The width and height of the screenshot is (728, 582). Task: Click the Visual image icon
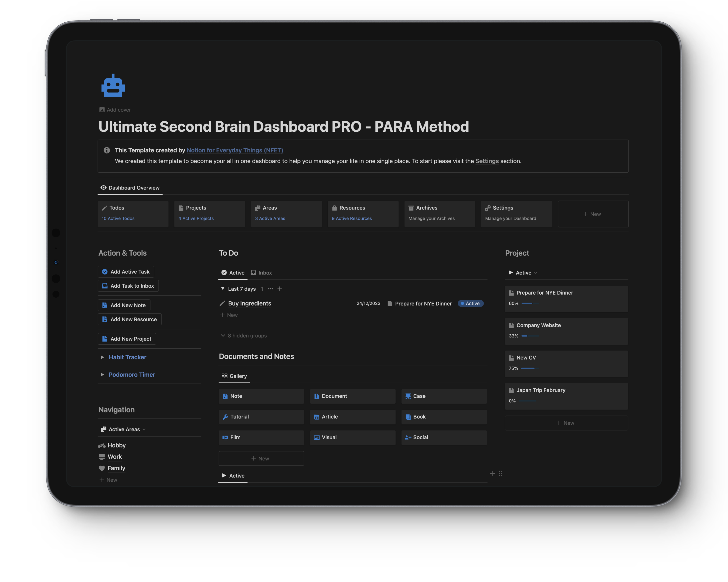click(x=317, y=438)
